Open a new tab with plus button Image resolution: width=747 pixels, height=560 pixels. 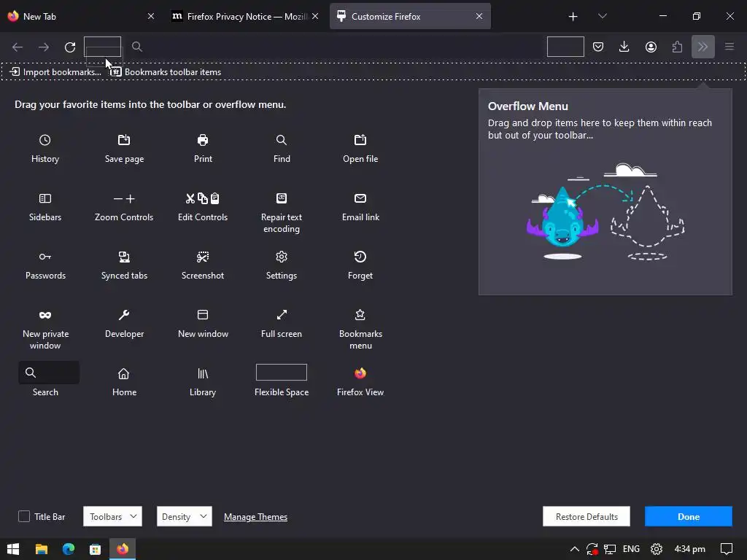pyautogui.click(x=573, y=17)
